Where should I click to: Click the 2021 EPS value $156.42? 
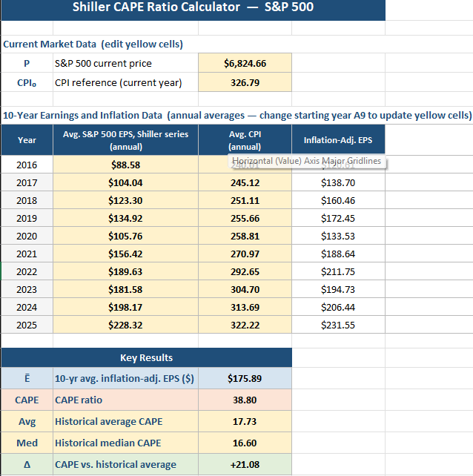click(x=125, y=254)
